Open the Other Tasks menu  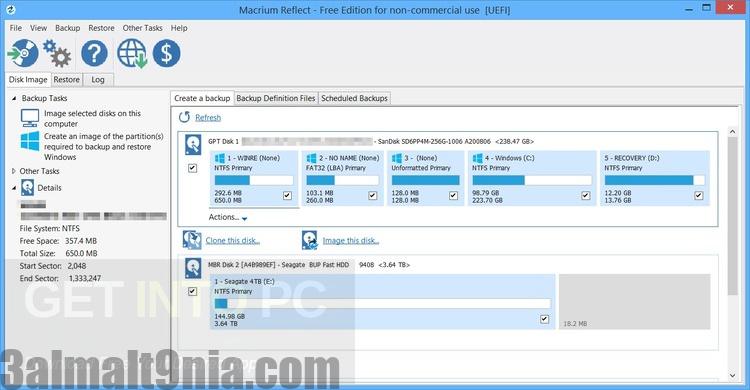143,28
